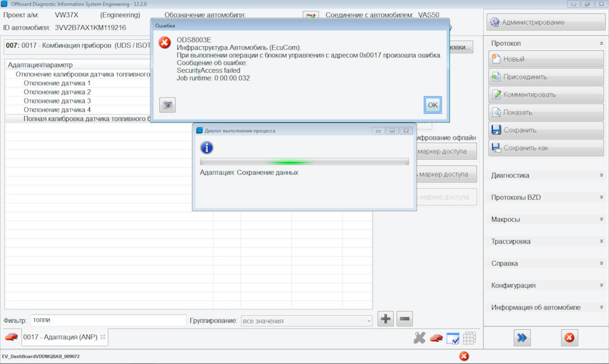
Task: Collapse the Протокол section
Action: point(601,44)
